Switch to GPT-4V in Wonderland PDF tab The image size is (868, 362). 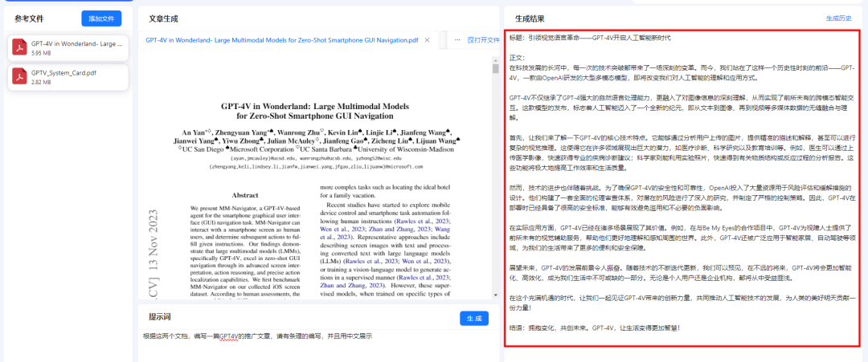pyautogui.click(x=282, y=40)
